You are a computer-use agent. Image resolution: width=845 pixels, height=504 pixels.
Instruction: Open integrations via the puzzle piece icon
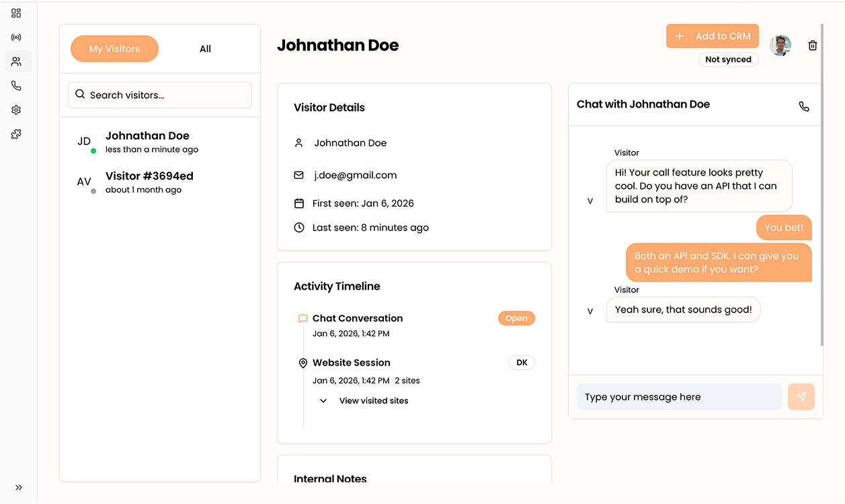pos(16,134)
